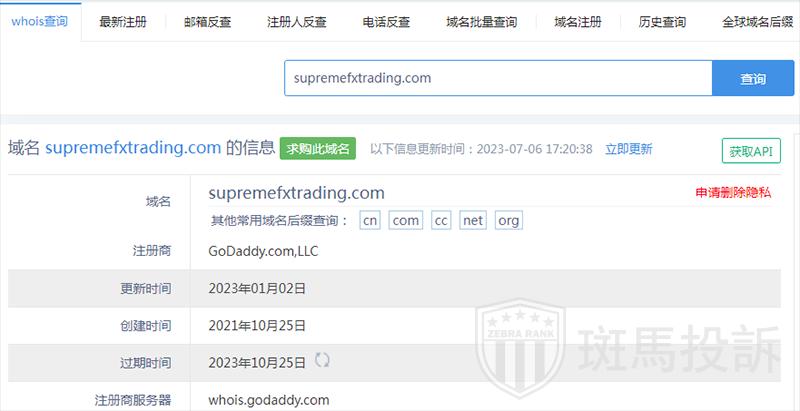Click the supremefxtrading.com link in heading
Image resolution: width=800 pixels, height=411 pixels.
[x=133, y=148]
